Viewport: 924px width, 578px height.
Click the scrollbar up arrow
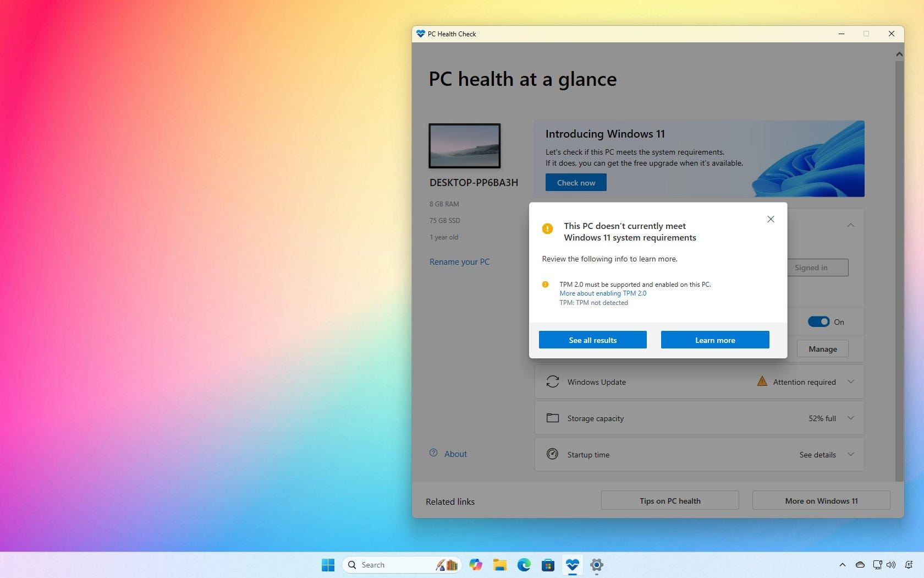(x=899, y=54)
